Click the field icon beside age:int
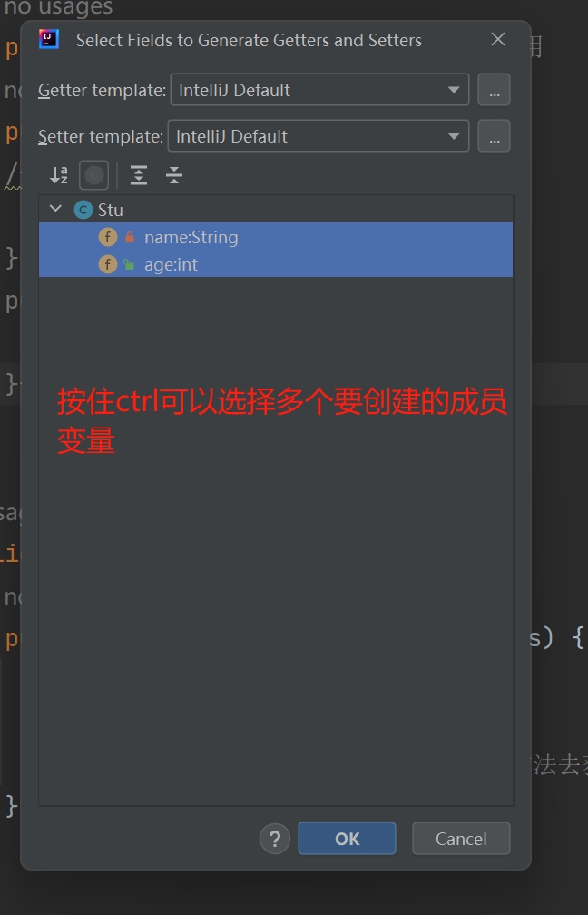Viewport: 588px width, 915px height. pos(107,264)
